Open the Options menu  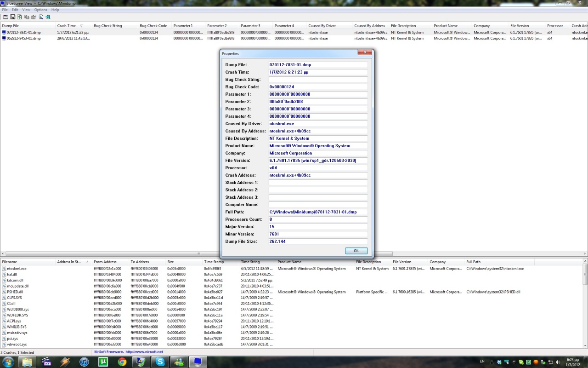point(40,10)
